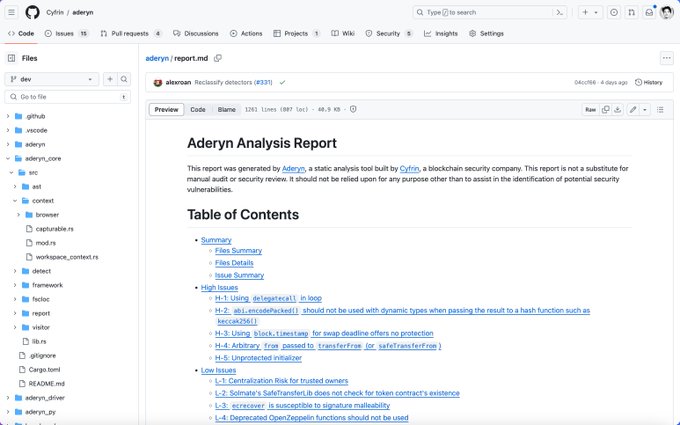Open the command palette icon
Screen dimensions: 680x425
560,13
